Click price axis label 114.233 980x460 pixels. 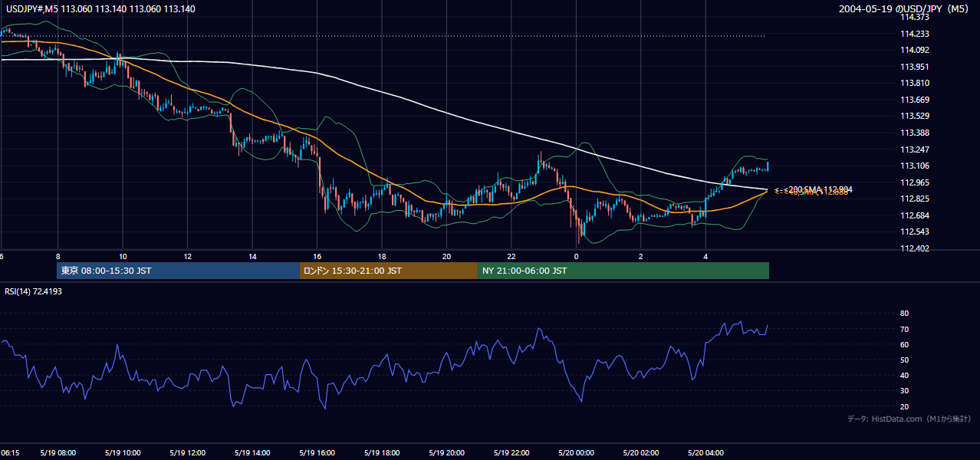click(x=914, y=34)
